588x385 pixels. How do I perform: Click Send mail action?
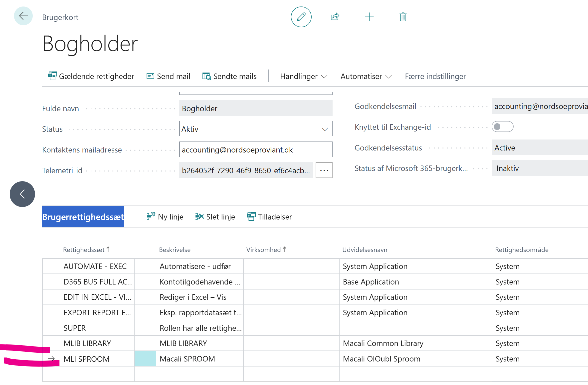168,76
